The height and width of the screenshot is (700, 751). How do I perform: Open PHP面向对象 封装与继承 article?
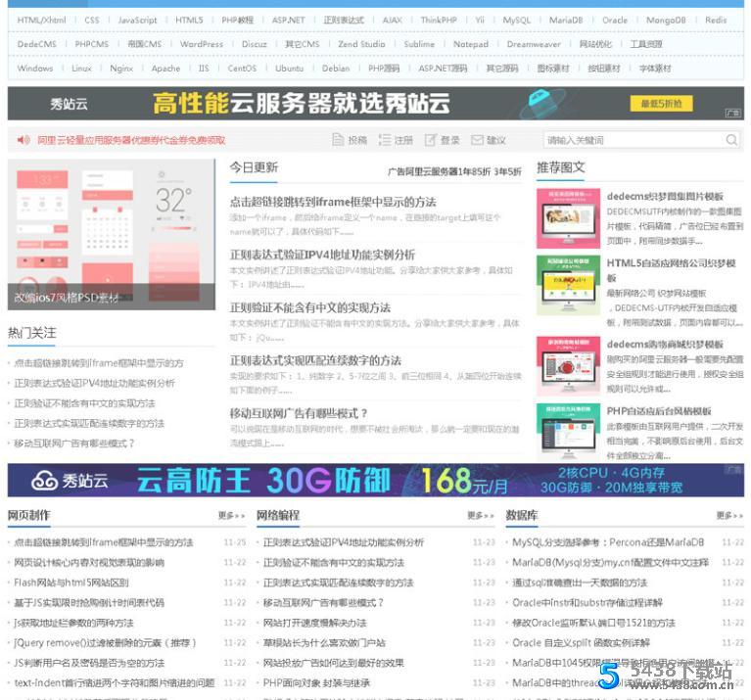point(316,683)
